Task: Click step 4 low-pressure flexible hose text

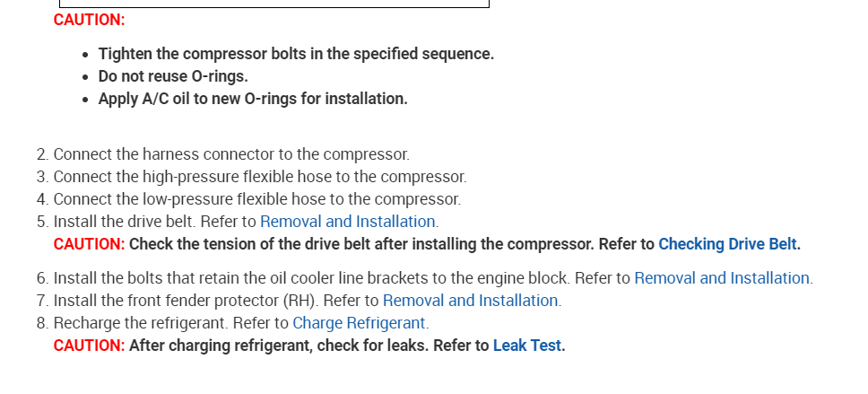Action: coord(257,199)
